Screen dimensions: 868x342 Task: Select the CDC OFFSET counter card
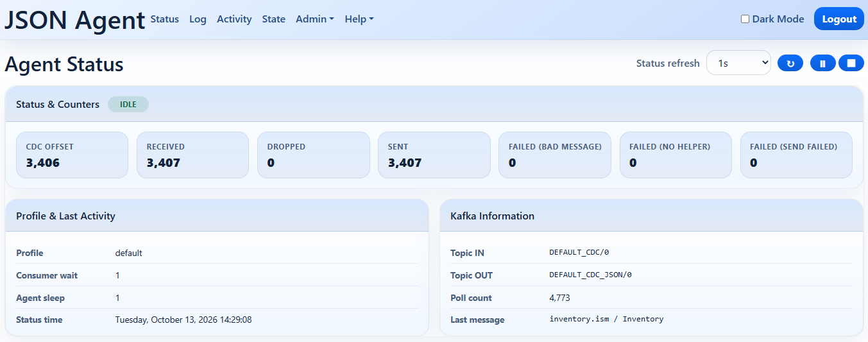72,155
